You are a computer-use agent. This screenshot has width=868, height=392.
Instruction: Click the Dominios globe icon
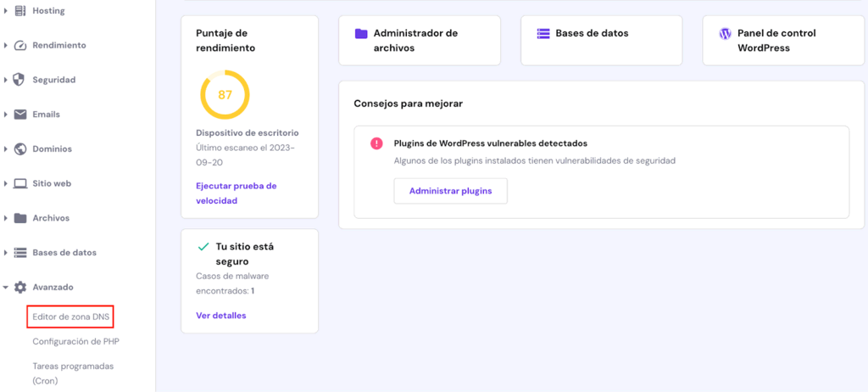click(x=20, y=149)
